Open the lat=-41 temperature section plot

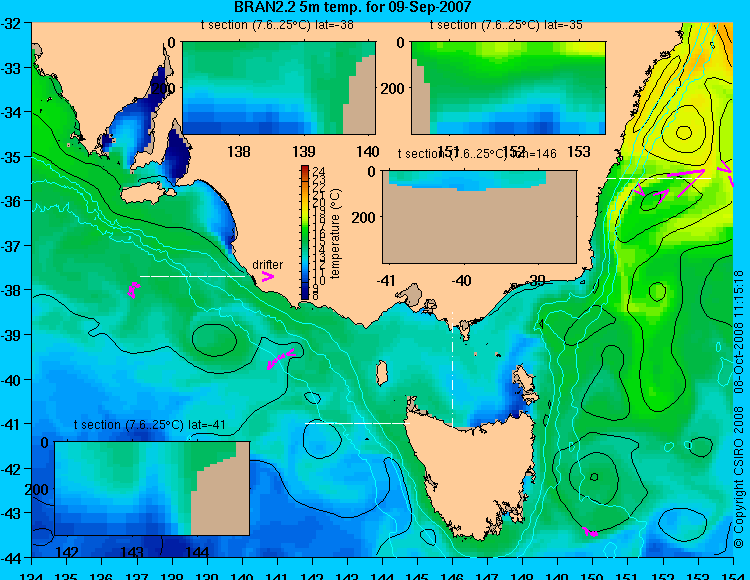tap(152, 488)
